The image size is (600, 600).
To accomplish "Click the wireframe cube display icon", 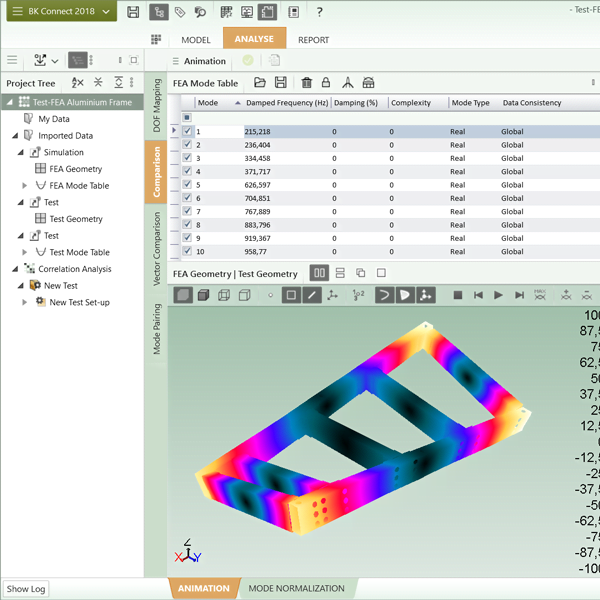I will tap(224, 295).
